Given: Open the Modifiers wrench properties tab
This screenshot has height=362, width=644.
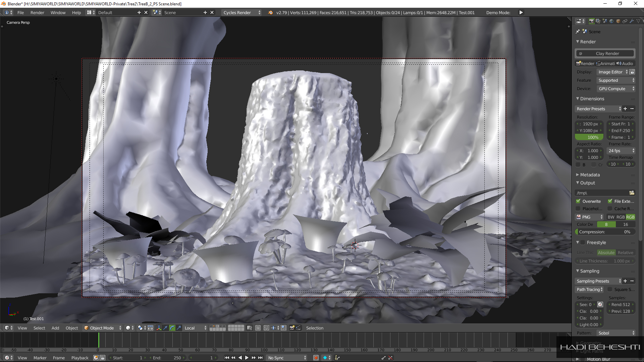Looking at the screenshot, I should coord(632,21).
